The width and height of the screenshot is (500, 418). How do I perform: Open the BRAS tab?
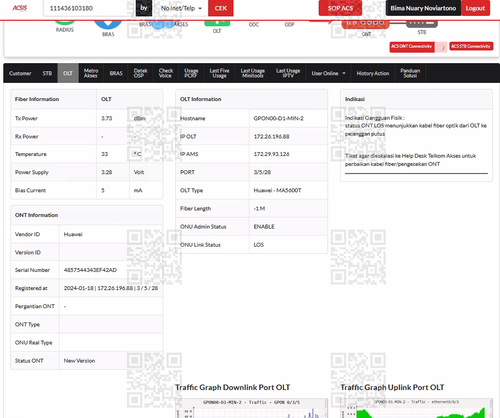[x=116, y=73]
